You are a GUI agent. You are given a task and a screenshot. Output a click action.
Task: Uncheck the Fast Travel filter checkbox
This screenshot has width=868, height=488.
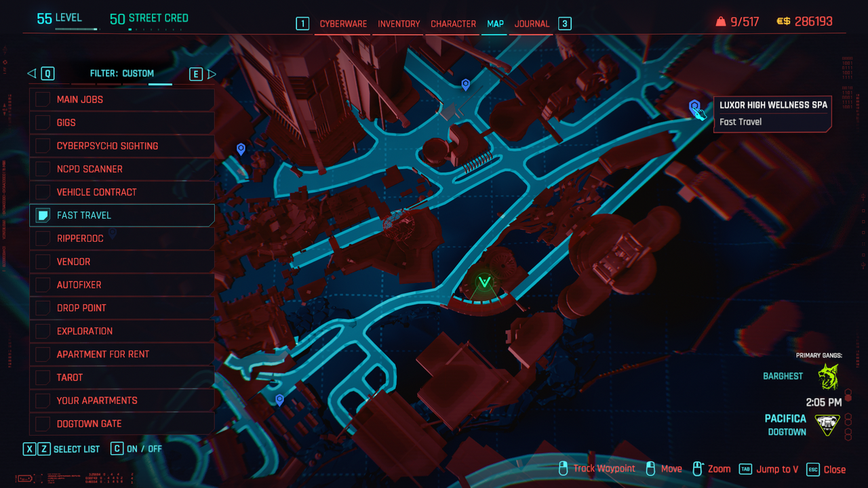[43, 216]
